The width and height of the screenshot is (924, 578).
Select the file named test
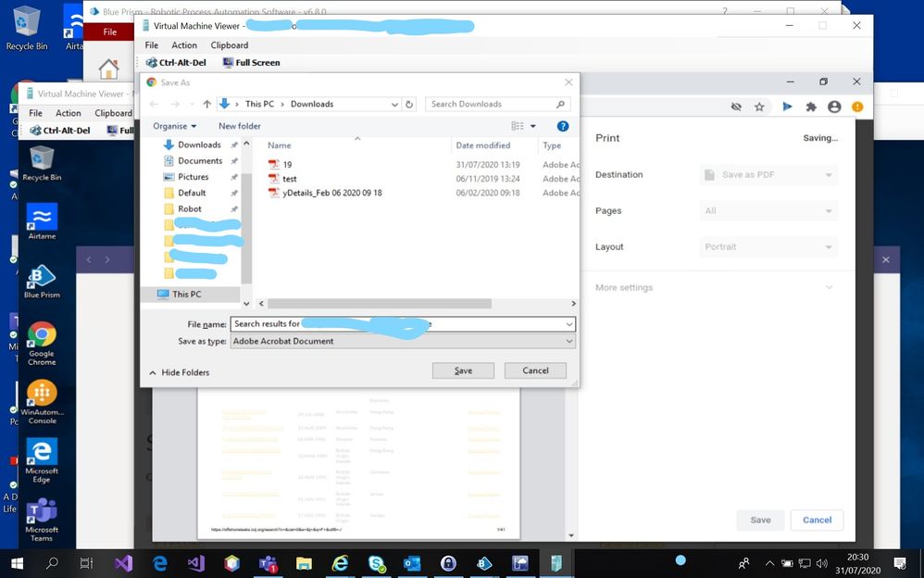tap(290, 179)
